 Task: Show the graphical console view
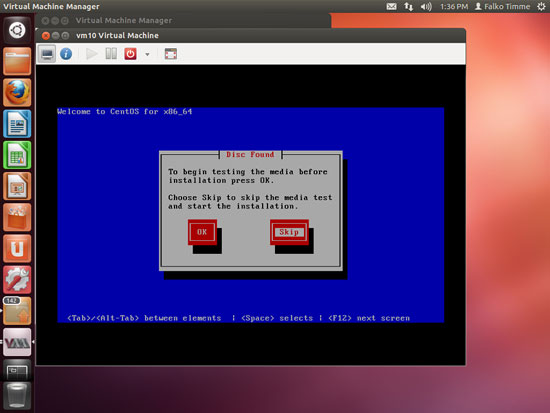point(47,54)
